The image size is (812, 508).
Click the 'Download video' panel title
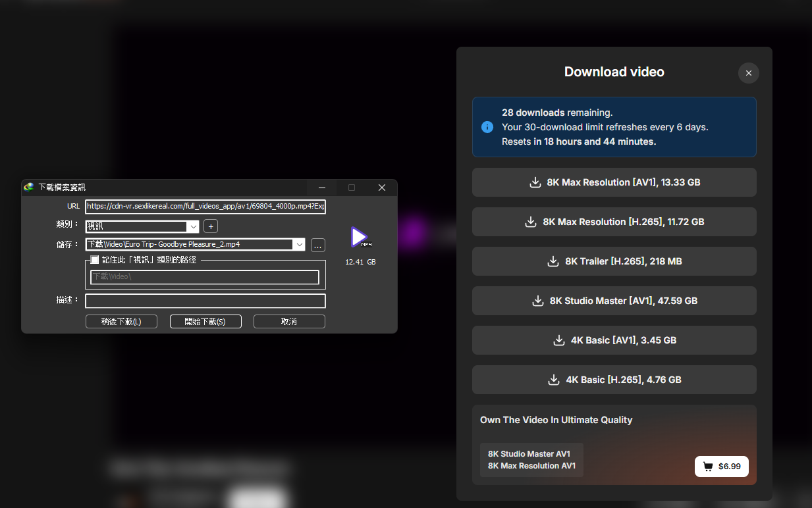[614, 72]
